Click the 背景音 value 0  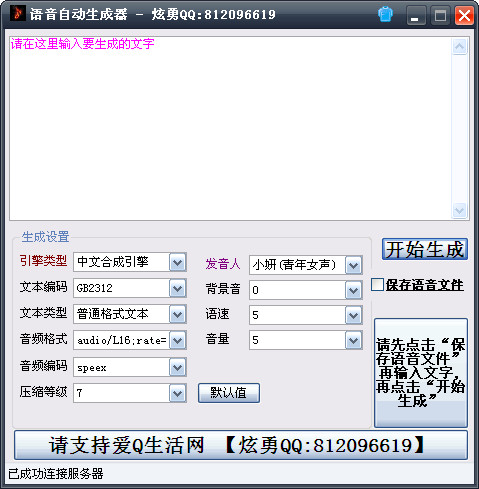(x=255, y=290)
